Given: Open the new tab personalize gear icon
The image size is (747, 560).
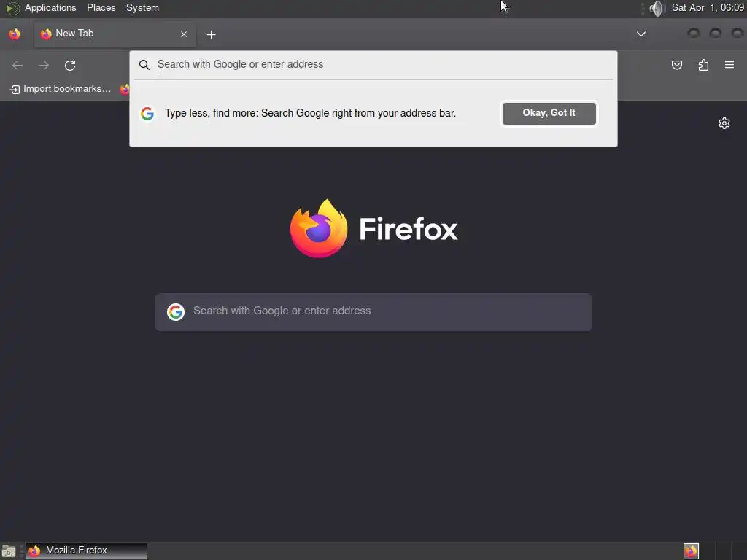Looking at the screenshot, I should 724,123.
